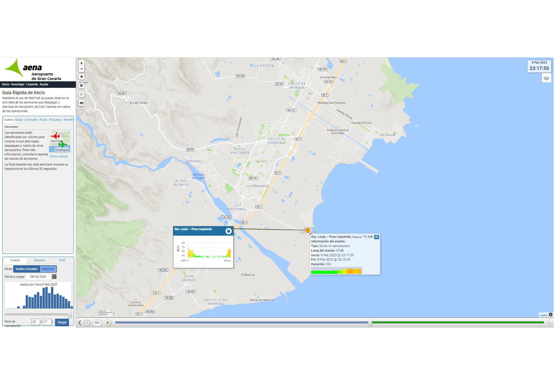554x392 pixels.
Task: Open the 60x playback speed selector
Action: click(97, 322)
